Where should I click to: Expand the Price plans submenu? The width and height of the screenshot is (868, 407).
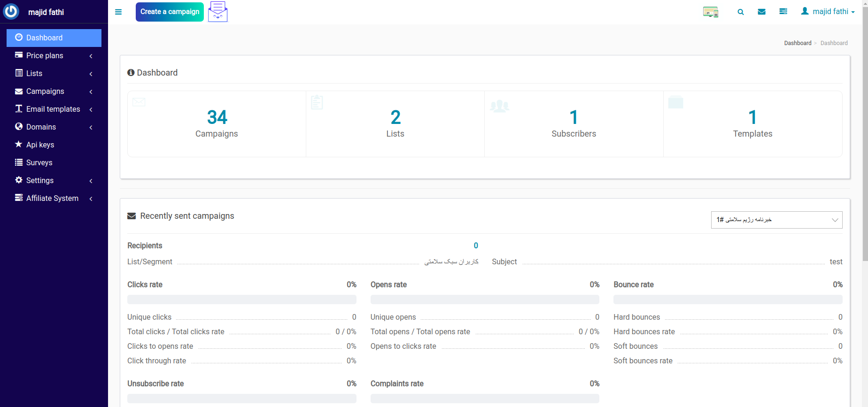point(54,55)
